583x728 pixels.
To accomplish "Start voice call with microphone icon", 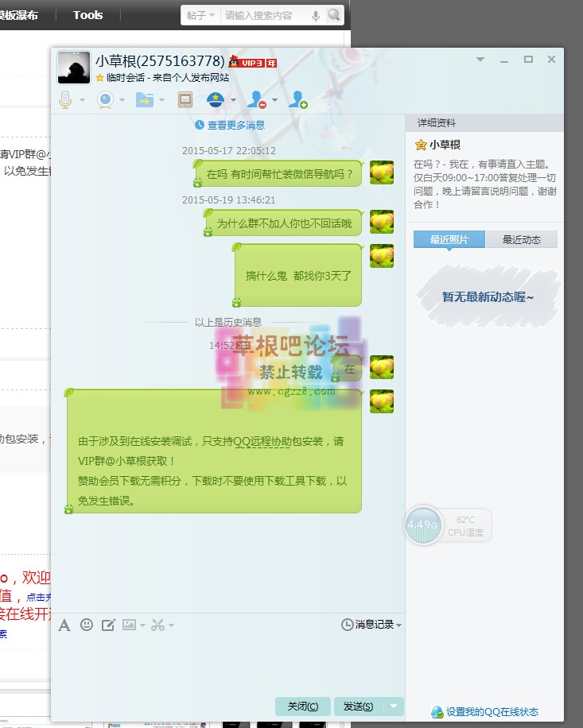I will [65, 99].
